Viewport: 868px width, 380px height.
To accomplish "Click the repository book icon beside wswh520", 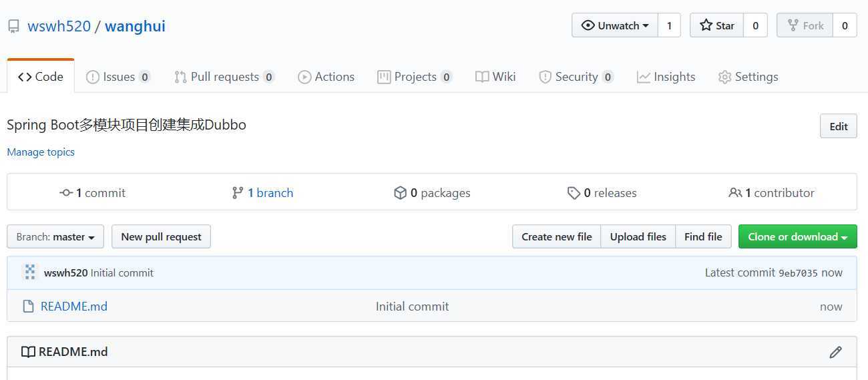I will click(x=13, y=27).
